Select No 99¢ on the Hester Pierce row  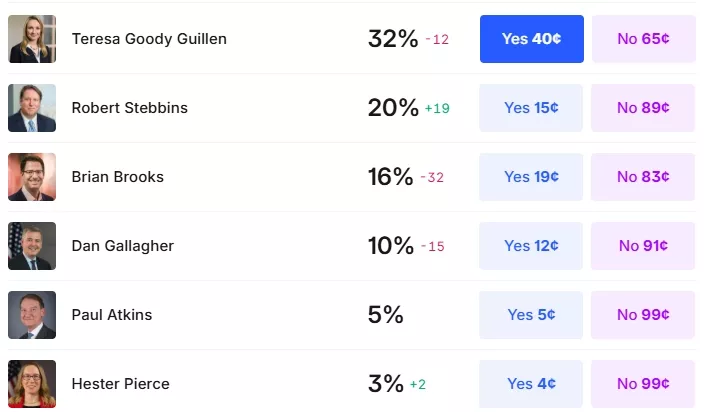[643, 384]
